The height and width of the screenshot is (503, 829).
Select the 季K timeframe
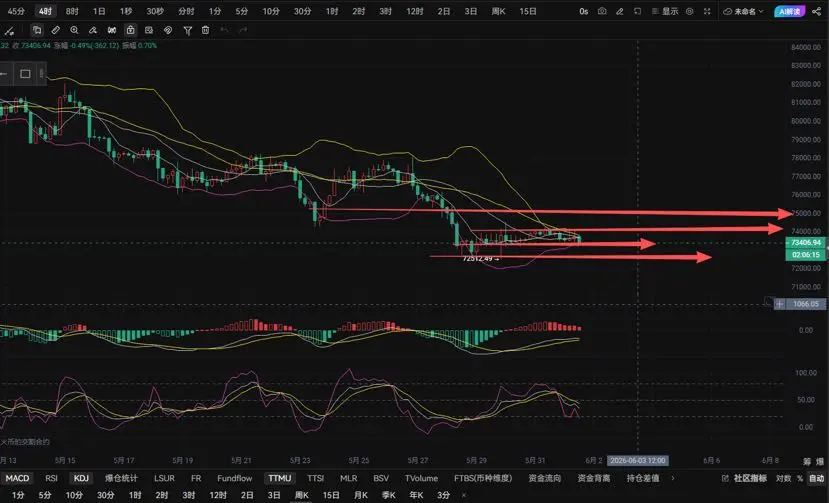pyautogui.click(x=389, y=495)
